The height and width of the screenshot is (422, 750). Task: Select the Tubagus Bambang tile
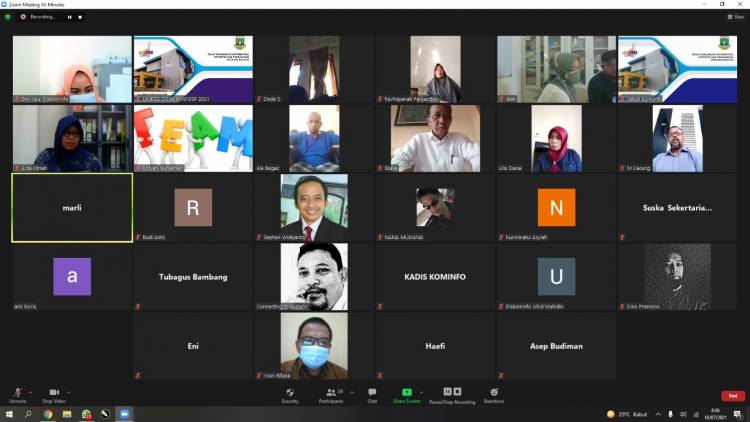coord(193,277)
